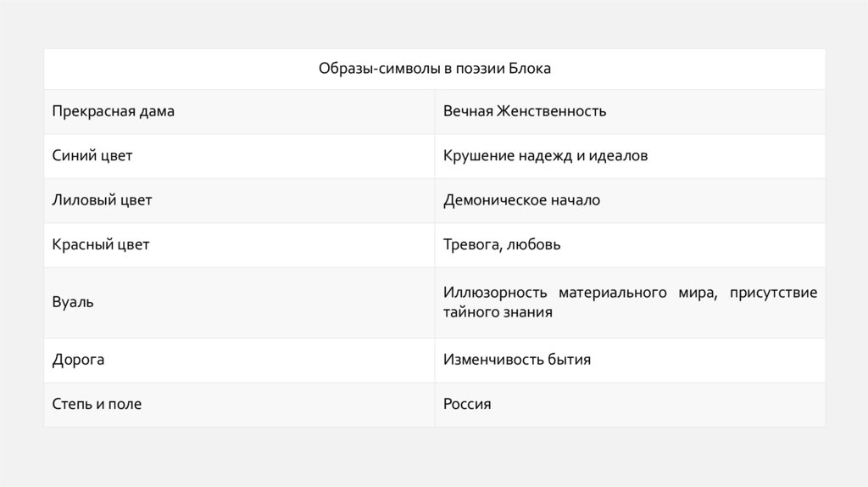Click the words "тайного знания" in the table
868x487 pixels.
pyautogui.click(x=498, y=312)
